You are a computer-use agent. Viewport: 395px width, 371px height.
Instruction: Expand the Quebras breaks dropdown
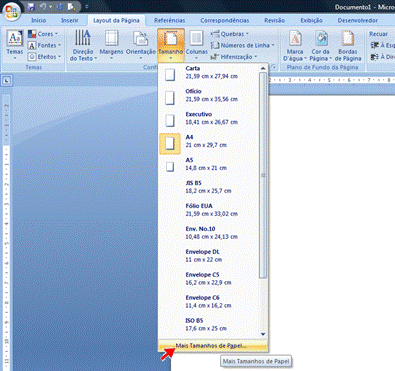click(230, 34)
